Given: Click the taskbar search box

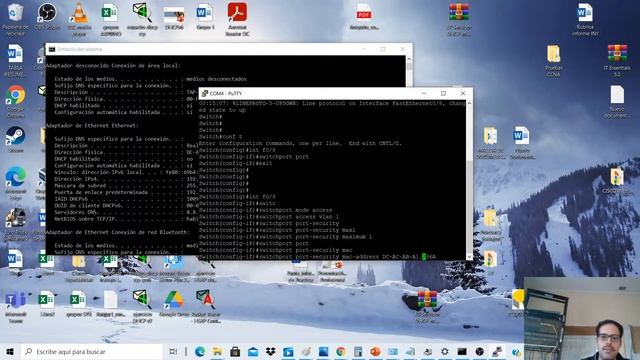Looking at the screenshot, I should [x=91, y=351].
